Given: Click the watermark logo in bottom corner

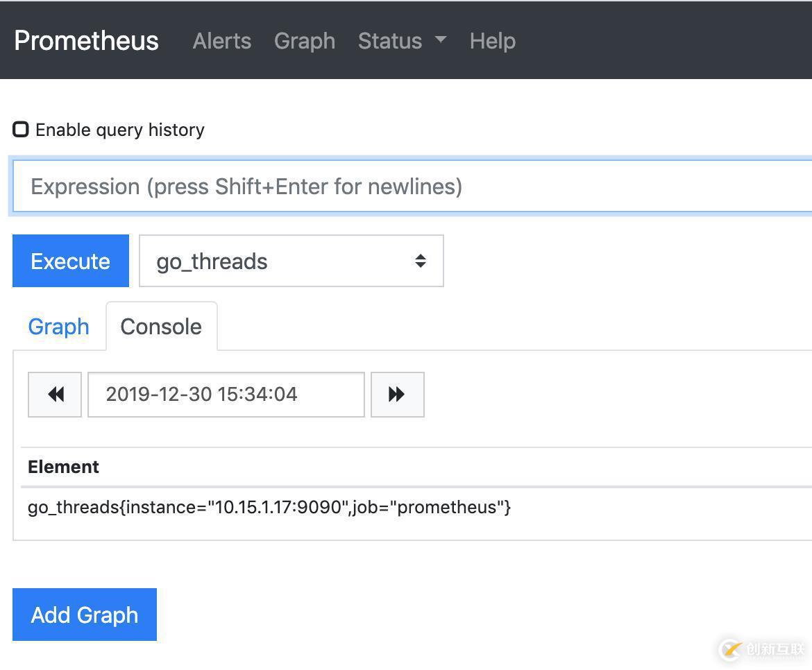Looking at the screenshot, I should [x=731, y=649].
